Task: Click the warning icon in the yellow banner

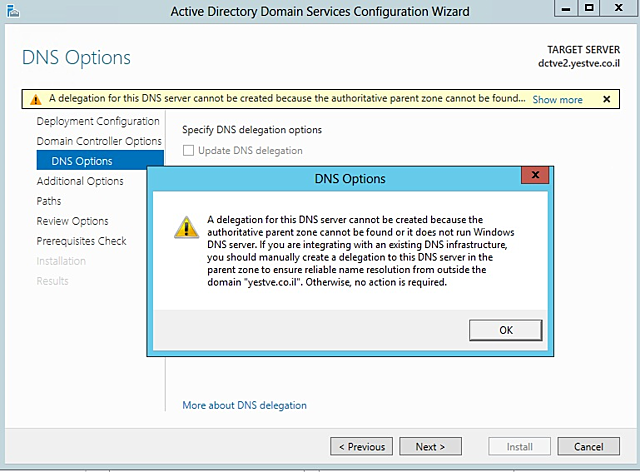Action: [x=36, y=99]
